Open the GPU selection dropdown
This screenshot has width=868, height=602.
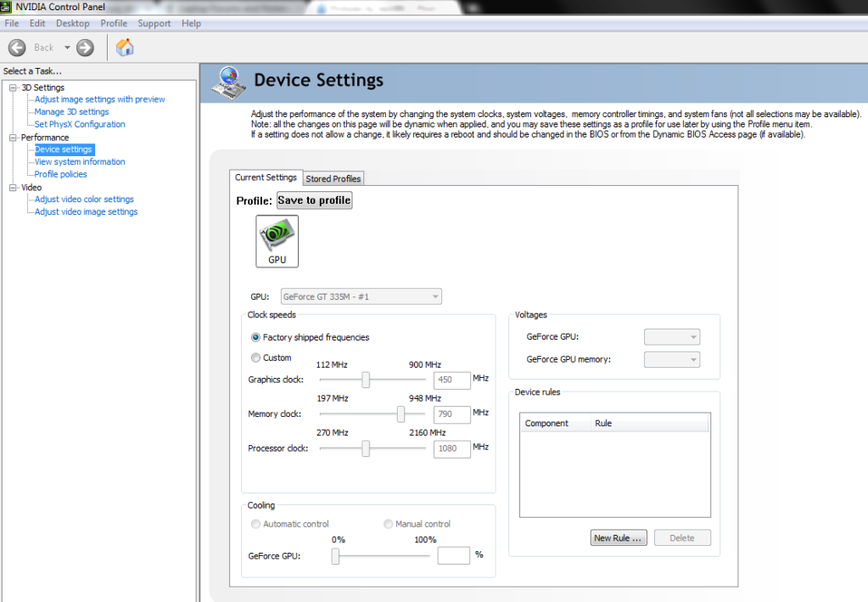tap(361, 297)
